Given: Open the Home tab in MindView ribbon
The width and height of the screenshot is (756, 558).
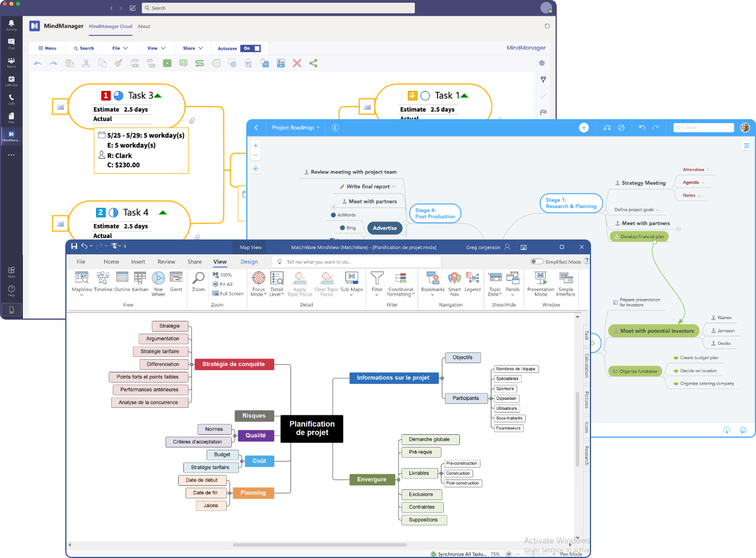Looking at the screenshot, I should pos(111,262).
